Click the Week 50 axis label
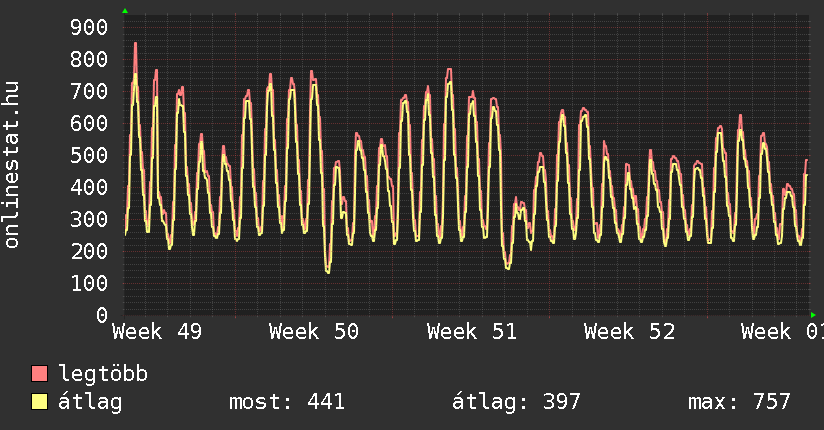Viewport: 824px width, 430px height. 313,331
